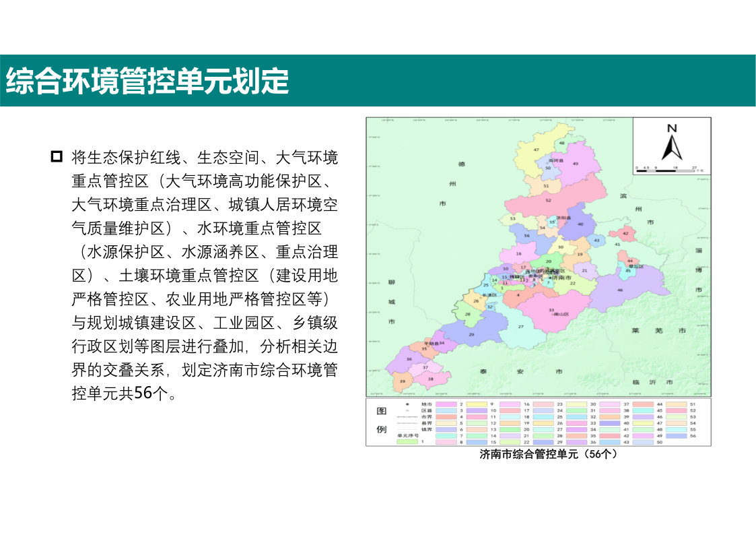Click the legend swatch for unit 20
This screenshot has height=535, width=756.
[510, 429]
